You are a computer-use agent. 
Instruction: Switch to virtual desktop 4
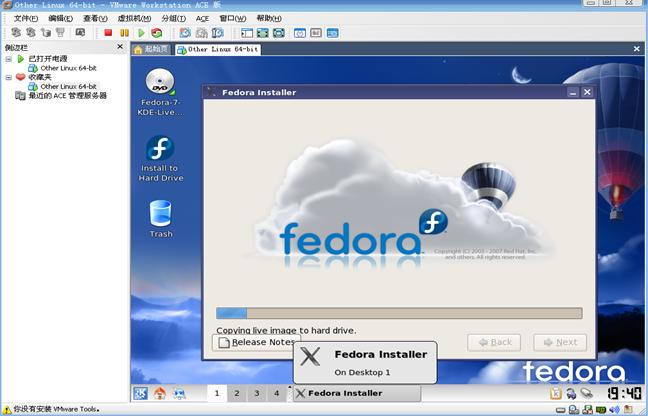(276, 393)
